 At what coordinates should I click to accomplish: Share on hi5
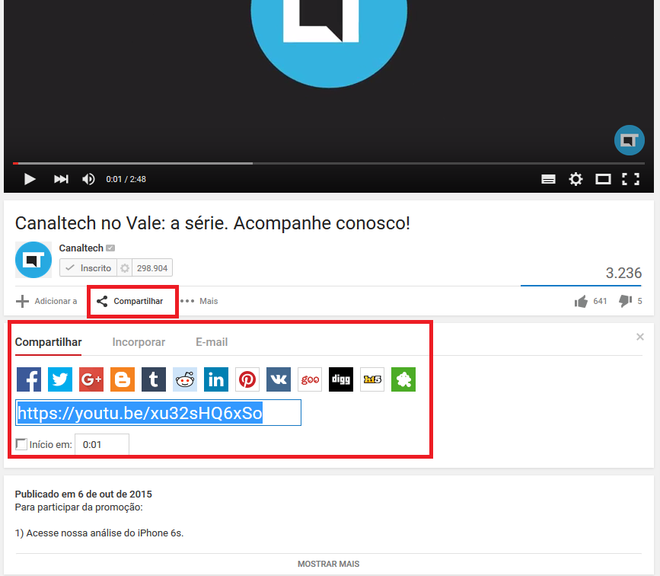(372, 379)
